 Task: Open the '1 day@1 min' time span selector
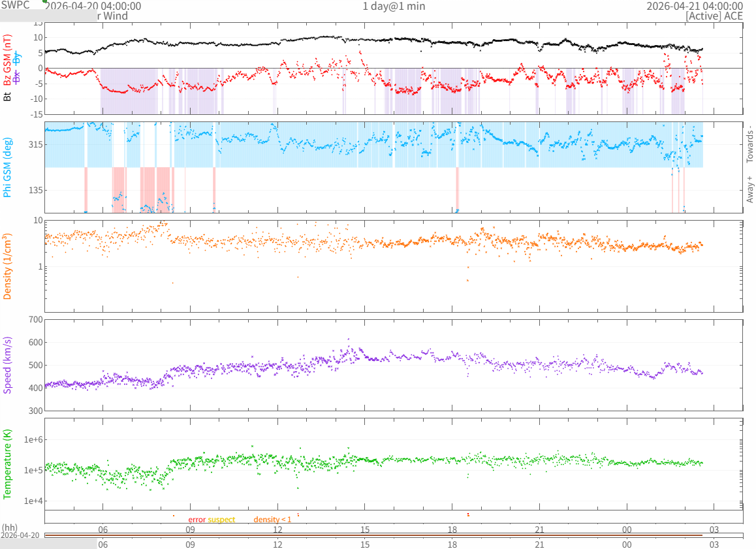point(394,6)
